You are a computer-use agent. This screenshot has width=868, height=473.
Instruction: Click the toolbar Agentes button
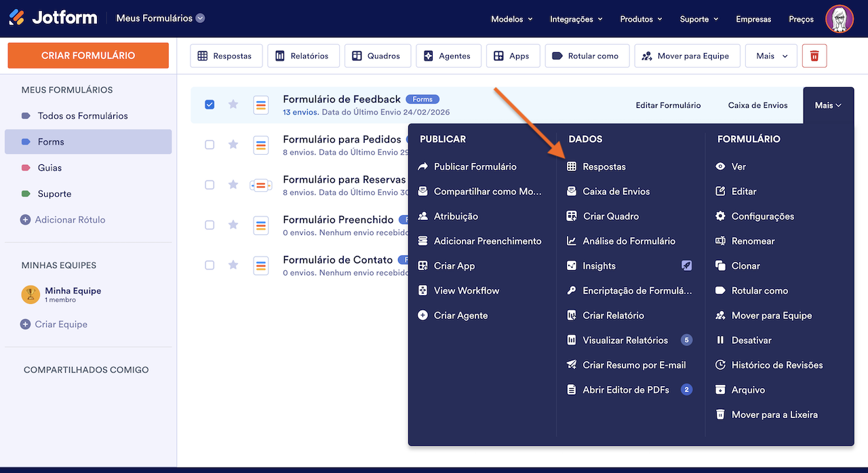tap(448, 56)
